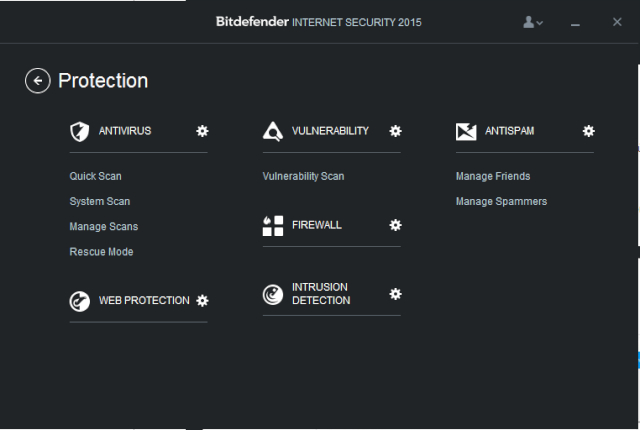Open Firewall settings gear
The height and width of the screenshot is (430, 640).
395,225
